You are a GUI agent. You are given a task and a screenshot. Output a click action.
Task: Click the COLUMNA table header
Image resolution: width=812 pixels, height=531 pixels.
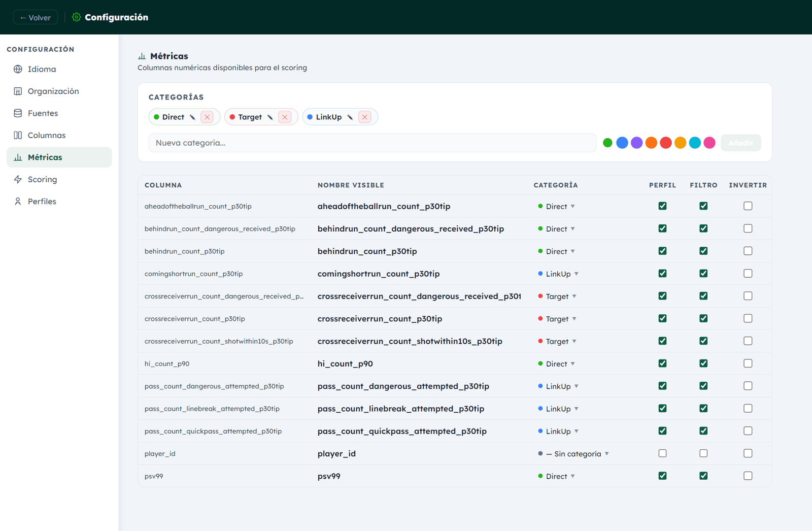[x=163, y=185]
